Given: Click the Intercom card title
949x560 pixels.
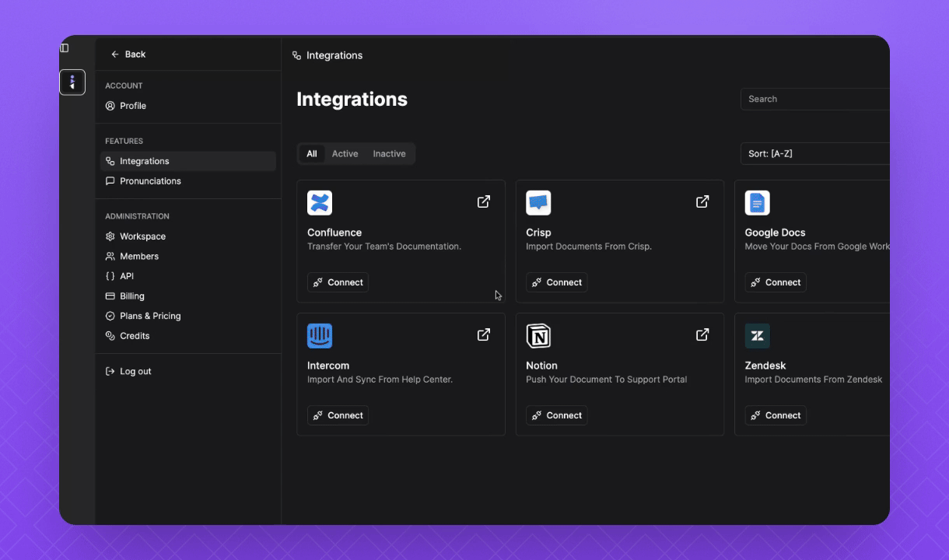Looking at the screenshot, I should 328,366.
